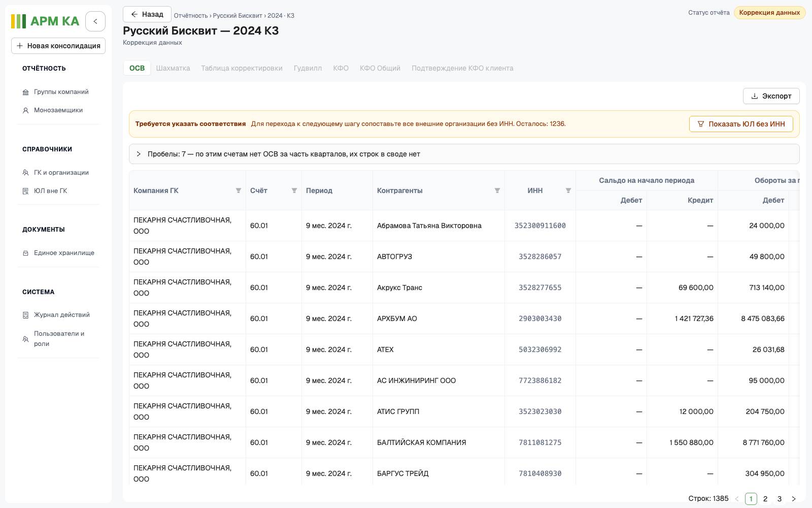Viewport: 812px width, 508px height.
Task: Open Таблица корректировки tab
Action: 242,68
